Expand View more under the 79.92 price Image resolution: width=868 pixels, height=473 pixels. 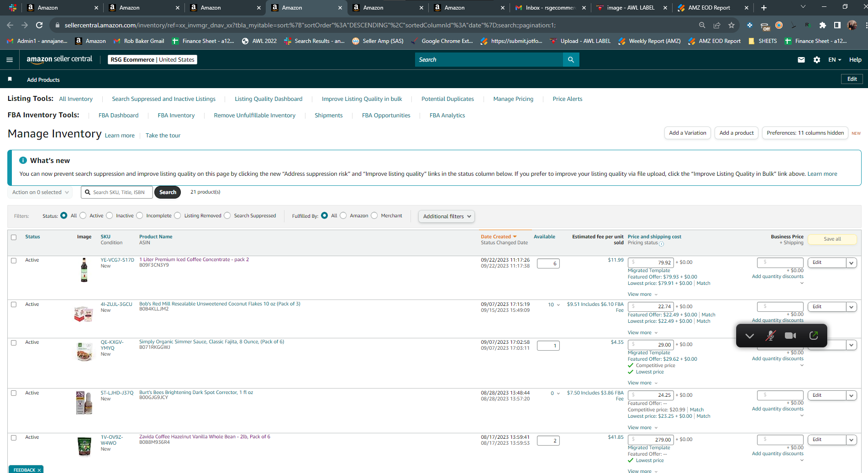[x=642, y=294]
